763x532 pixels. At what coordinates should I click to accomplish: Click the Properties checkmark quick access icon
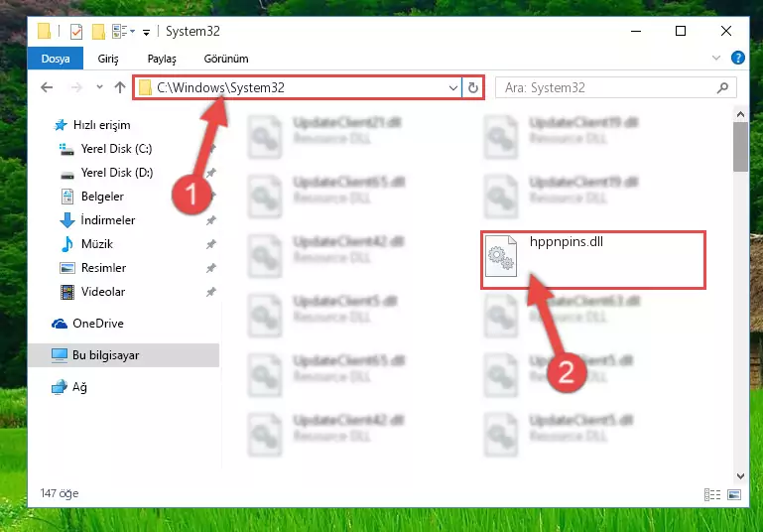(x=76, y=32)
